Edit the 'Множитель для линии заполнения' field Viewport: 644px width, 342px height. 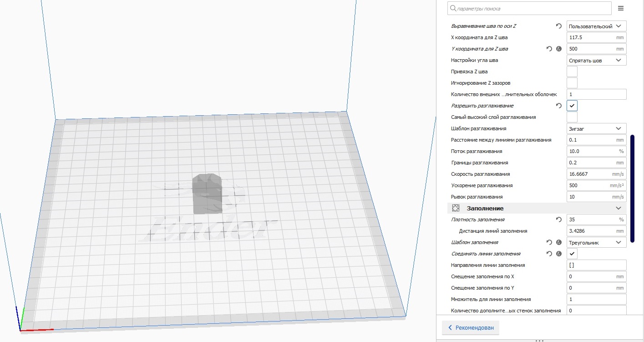[597, 299]
